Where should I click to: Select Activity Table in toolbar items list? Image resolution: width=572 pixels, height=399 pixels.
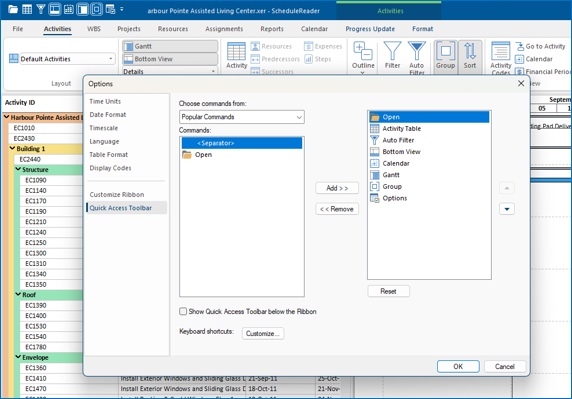coord(429,128)
